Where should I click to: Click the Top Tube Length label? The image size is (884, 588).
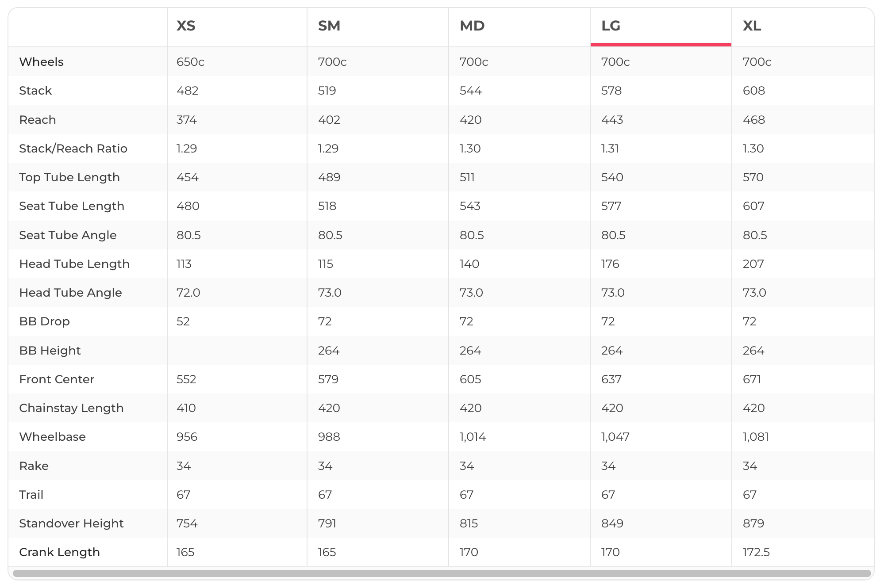69,177
